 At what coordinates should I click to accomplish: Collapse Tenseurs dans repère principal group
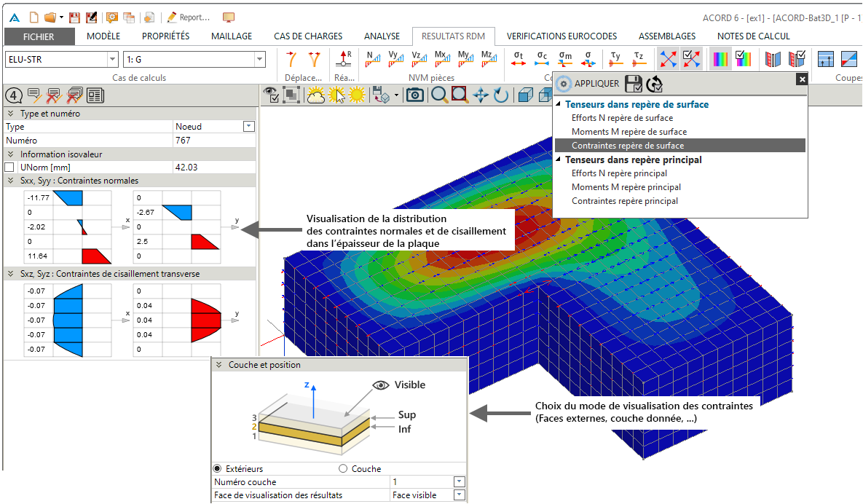559,160
